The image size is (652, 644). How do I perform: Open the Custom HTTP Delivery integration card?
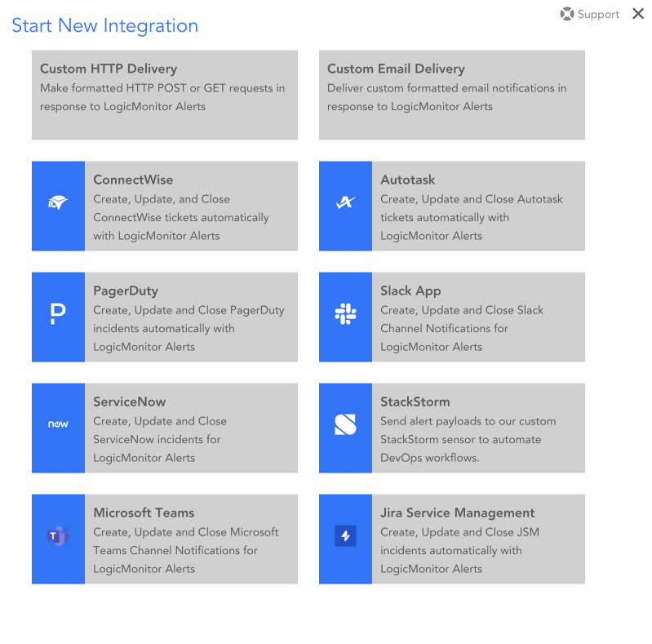tap(164, 95)
